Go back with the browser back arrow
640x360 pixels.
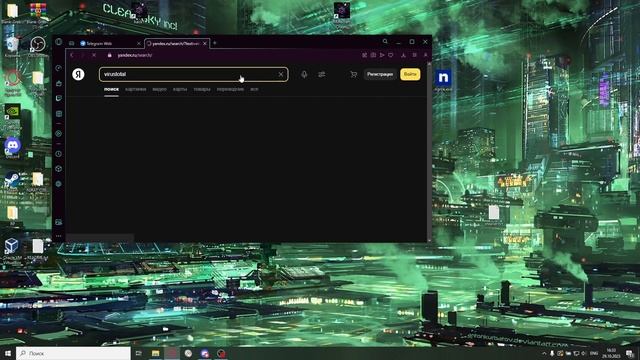coord(72,55)
